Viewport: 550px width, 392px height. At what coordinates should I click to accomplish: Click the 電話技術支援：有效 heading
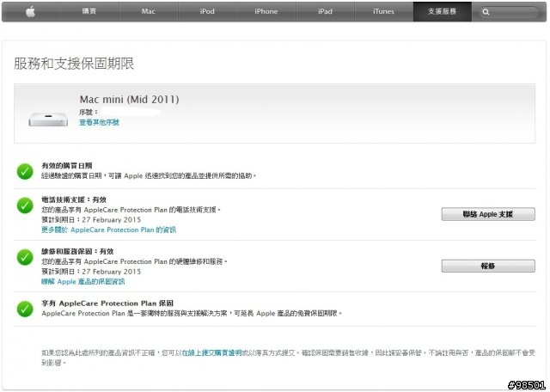pyautogui.click(x=74, y=199)
